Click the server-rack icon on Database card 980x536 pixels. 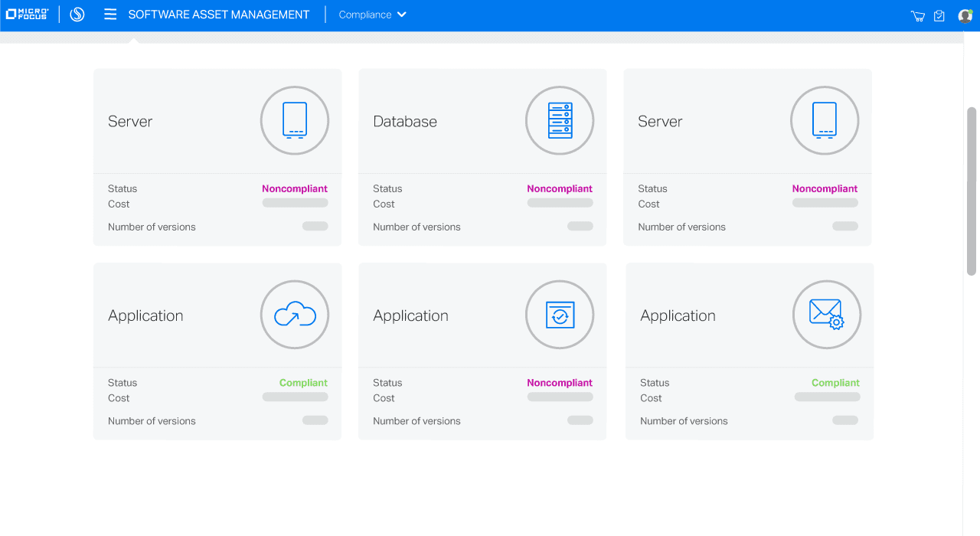(560, 120)
